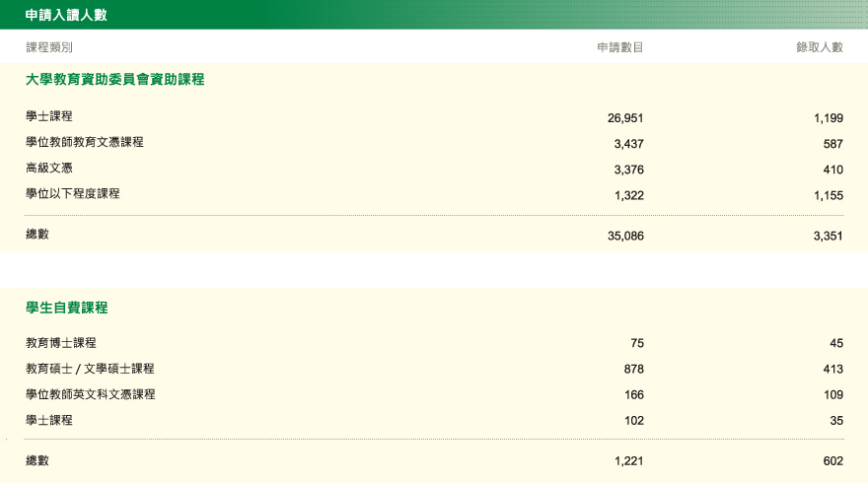
Task: Click the 26,951 applications figure
Action: pos(625,117)
